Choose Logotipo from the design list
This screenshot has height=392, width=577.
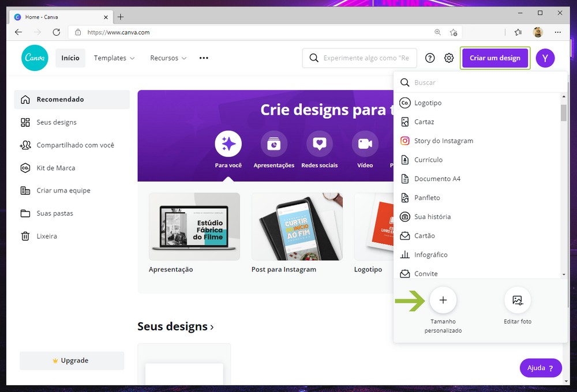click(477, 103)
